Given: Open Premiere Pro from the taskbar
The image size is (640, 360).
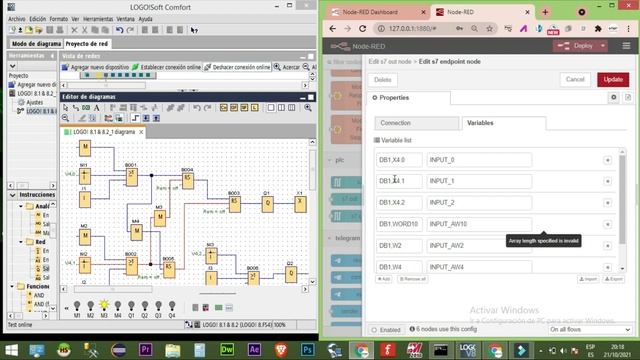Looking at the screenshot, I should (x=146, y=350).
